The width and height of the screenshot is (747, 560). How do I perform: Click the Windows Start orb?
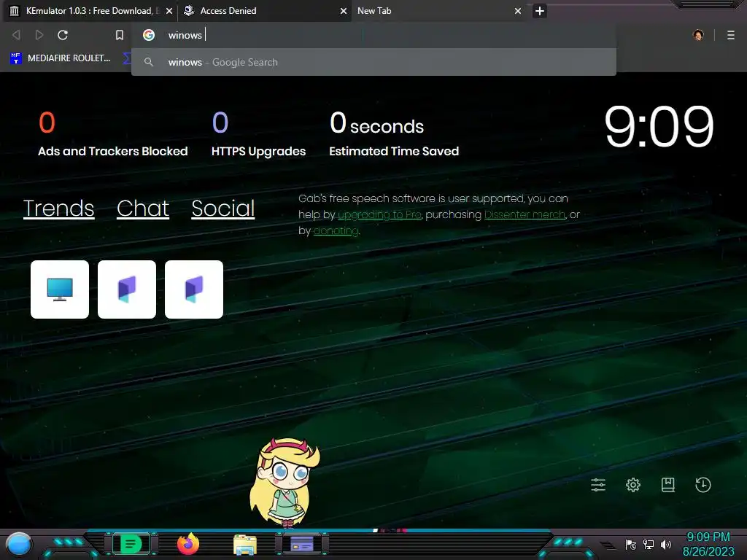click(19, 544)
